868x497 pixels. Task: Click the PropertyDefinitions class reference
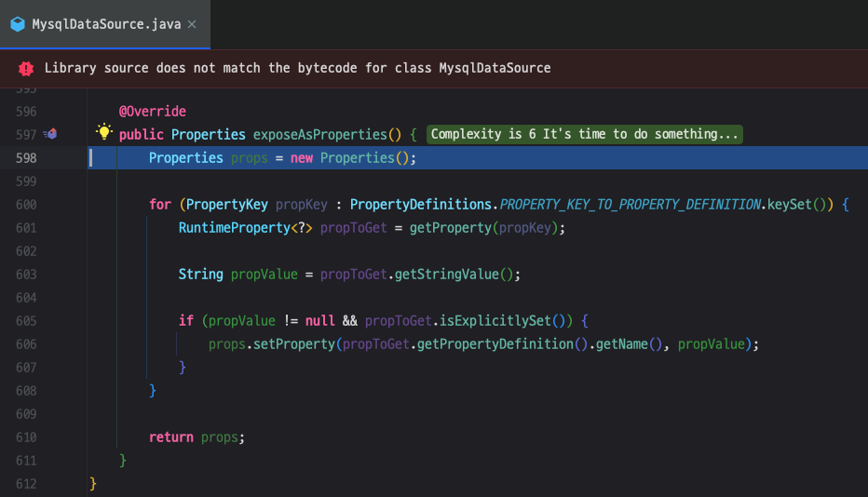point(420,205)
